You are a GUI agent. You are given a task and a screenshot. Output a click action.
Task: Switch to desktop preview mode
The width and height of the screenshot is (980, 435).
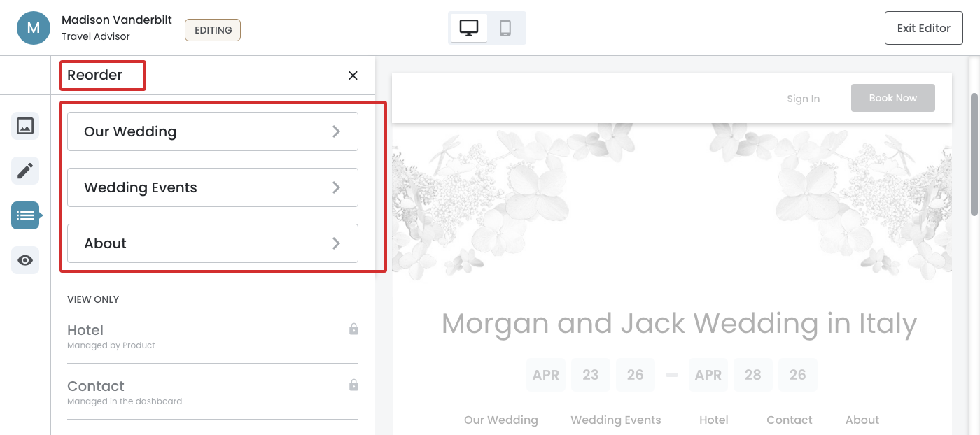click(x=468, y=28)
